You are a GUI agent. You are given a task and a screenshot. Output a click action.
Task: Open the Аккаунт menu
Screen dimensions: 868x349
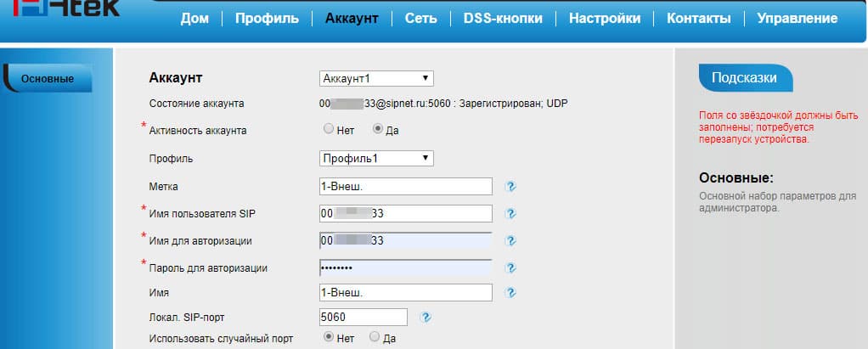point(352,18)
